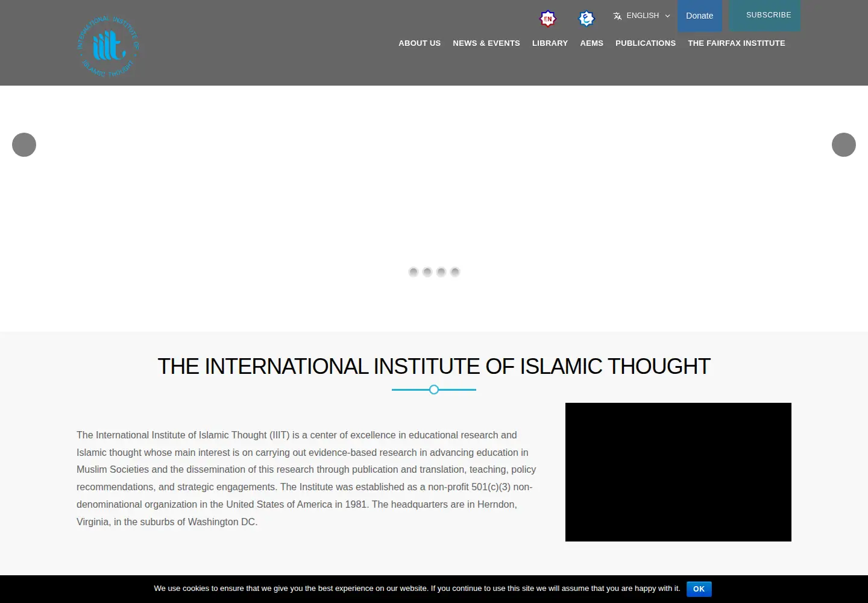The height and width of the screenshot is (603, 868).
Task: Open the LIBRARY menu
Action: click(x=550, y=43)
